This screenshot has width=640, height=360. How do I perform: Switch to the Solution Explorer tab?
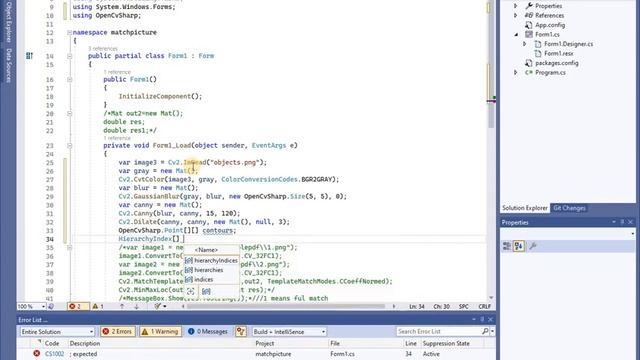(524, 208)
